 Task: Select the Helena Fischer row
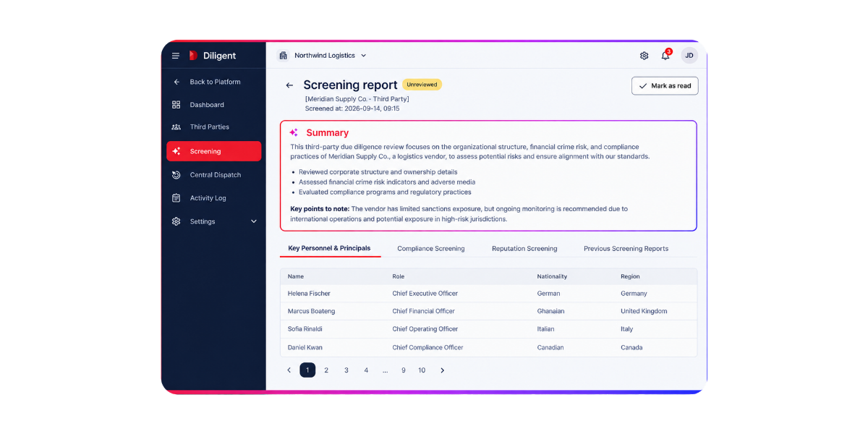point(488,294)
